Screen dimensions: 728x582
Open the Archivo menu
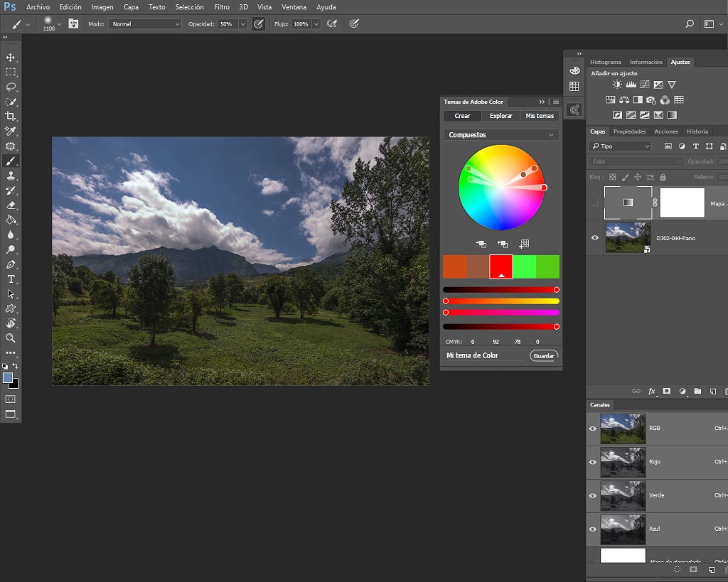click(x=38, y=7)
